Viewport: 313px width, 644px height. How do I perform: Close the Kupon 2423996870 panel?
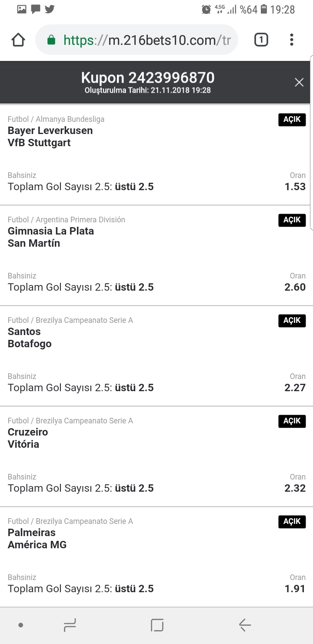point(299,82)
